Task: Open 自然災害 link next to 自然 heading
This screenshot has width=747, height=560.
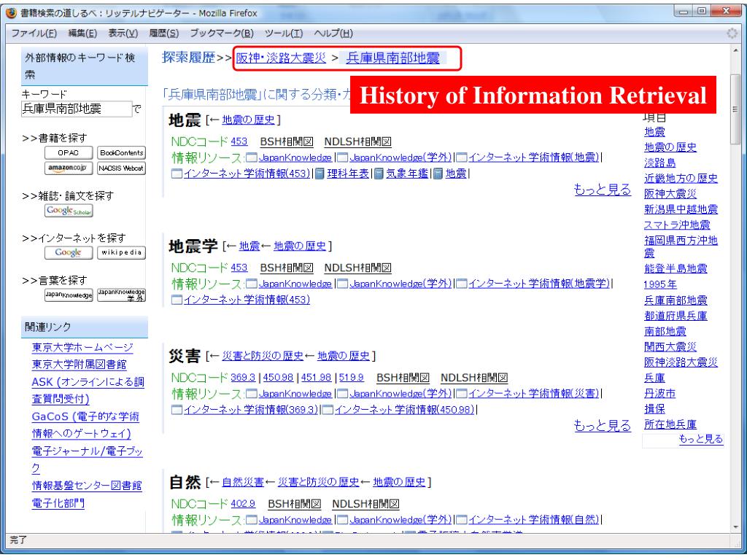Action: (x=243, y=482)
